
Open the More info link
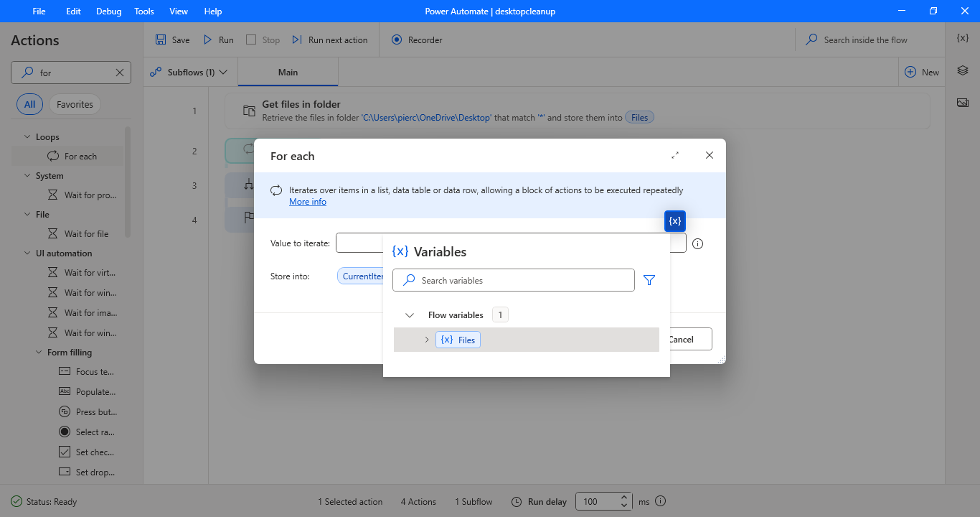(308, 202)
